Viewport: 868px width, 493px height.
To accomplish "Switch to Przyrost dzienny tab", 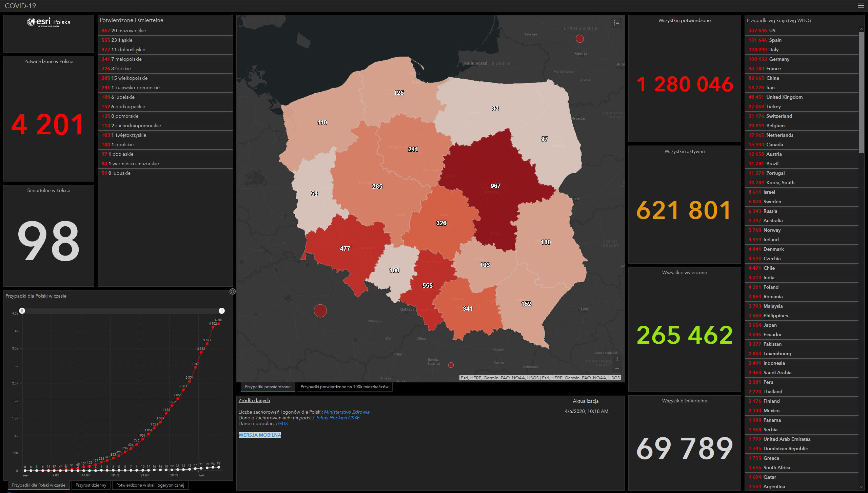I will pyautogui.click(x=91, y=485).
